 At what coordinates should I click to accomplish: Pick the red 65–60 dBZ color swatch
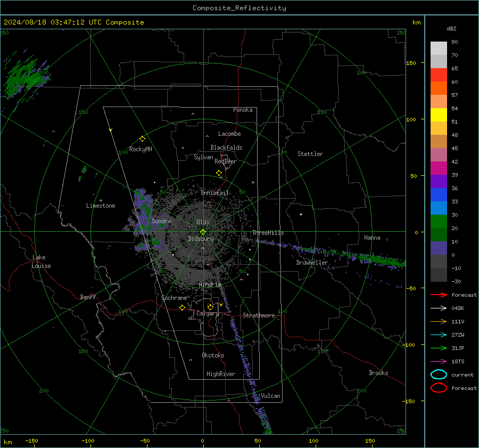point(439,75)
